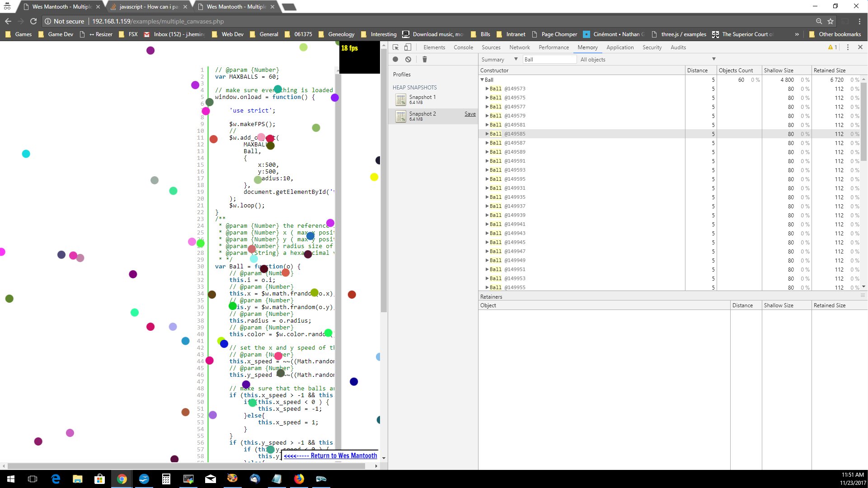Click the clear all profiles icon
The width and height of the screenshot is (868, 488).
(x=408, y=59)
